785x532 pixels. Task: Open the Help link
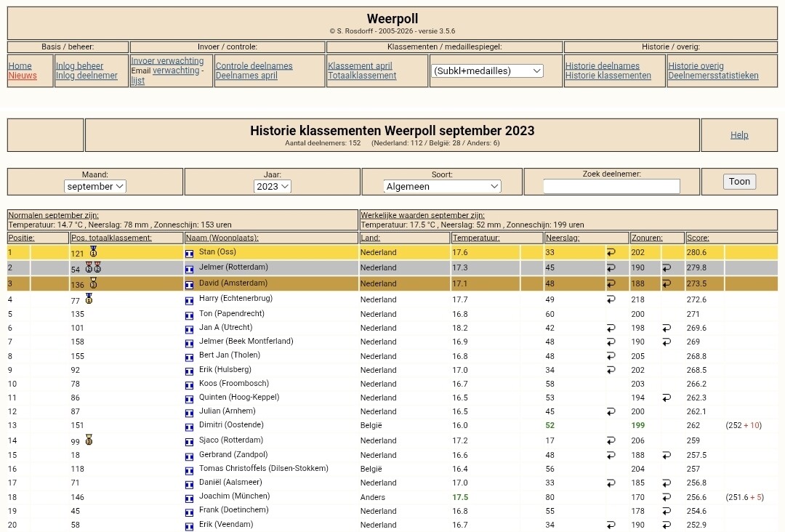[739, 134]
